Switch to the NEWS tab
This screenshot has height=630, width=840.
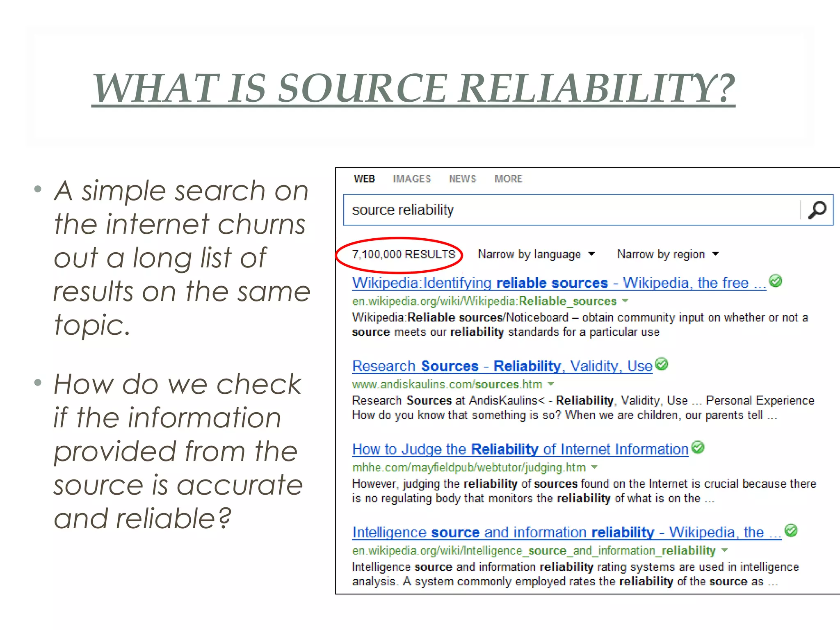click(x=463, y=179)
